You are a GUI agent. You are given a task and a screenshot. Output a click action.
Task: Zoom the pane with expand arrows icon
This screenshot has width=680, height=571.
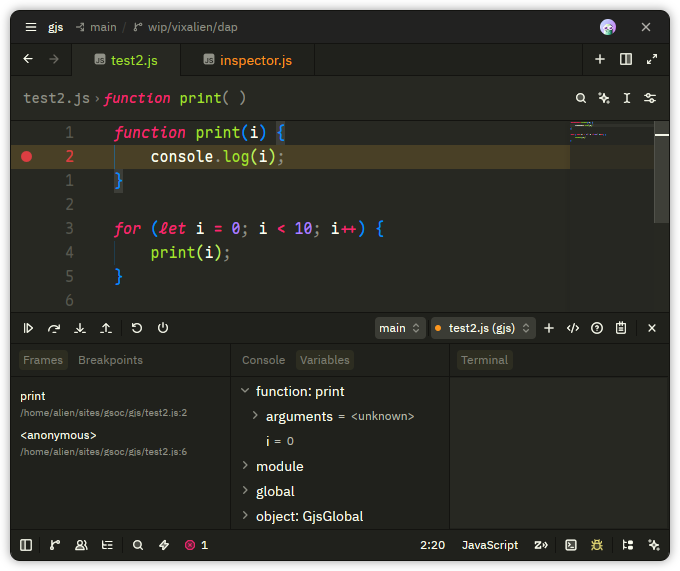coord(652,59)
